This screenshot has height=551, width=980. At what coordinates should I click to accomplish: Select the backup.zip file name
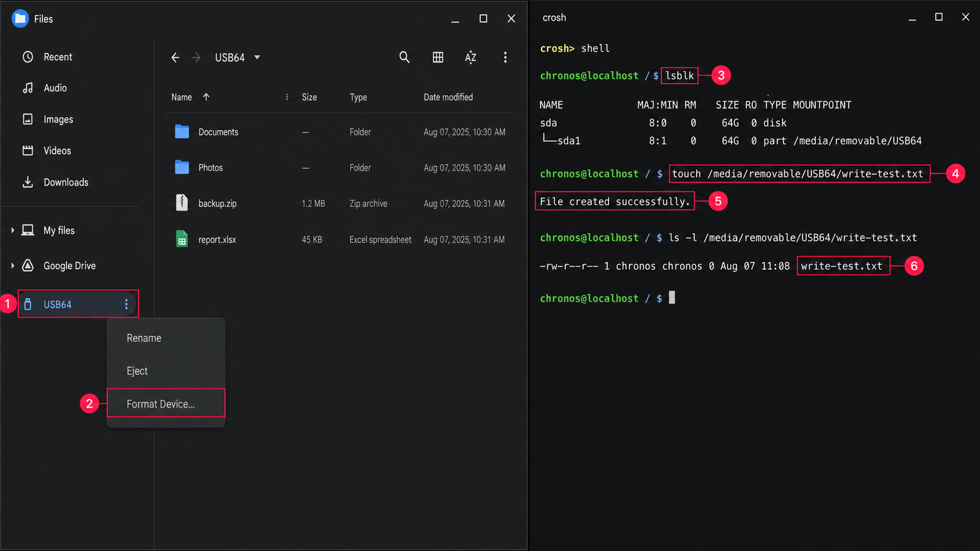pos(217,204)
